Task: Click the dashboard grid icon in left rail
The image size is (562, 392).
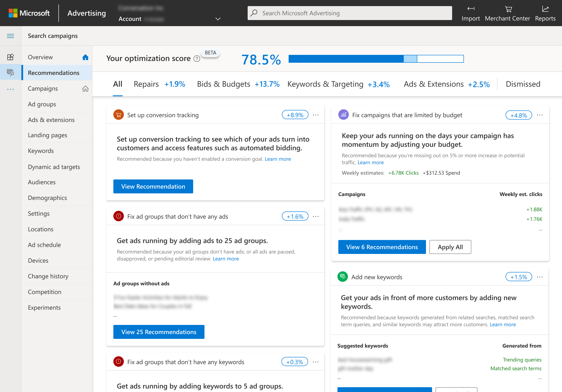Action: [x=10, y=57]
